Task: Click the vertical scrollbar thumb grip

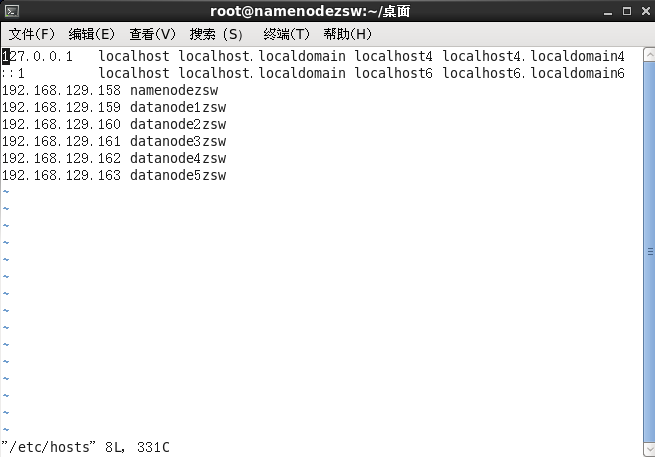Action: pos(650,251)
